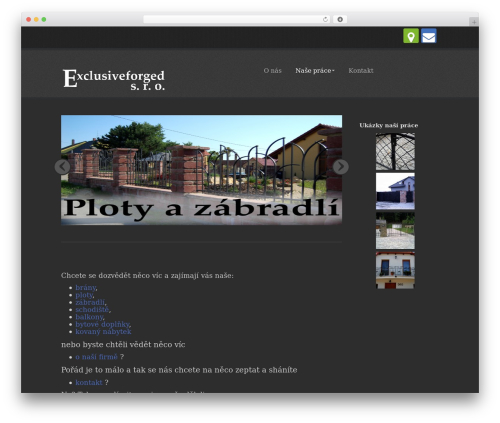Click the Ukázky naší práce heading
Image resolution: width=500 pixels, height=423 pixels.
click(x=388, y=125)
